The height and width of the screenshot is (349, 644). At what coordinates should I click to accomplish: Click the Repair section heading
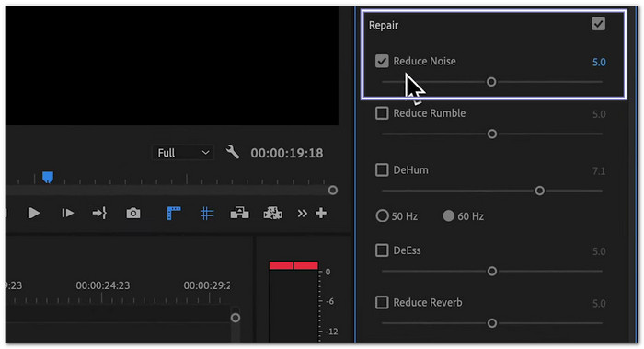[384, 25]
